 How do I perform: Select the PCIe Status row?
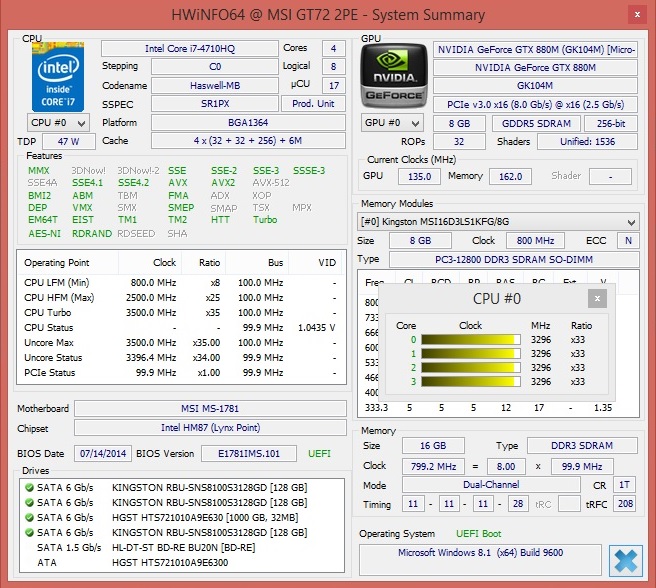[182, 373]
